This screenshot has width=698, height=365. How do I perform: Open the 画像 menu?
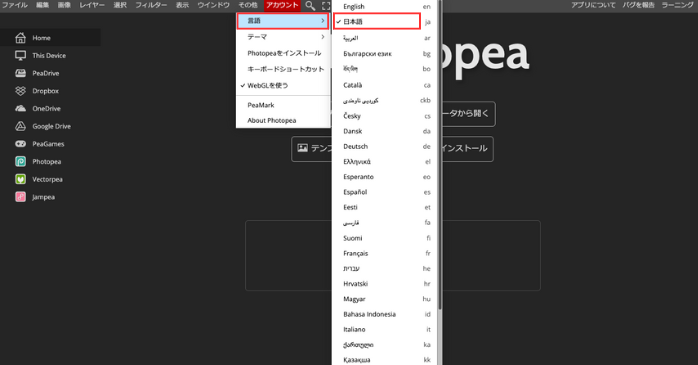coord(64,5)
